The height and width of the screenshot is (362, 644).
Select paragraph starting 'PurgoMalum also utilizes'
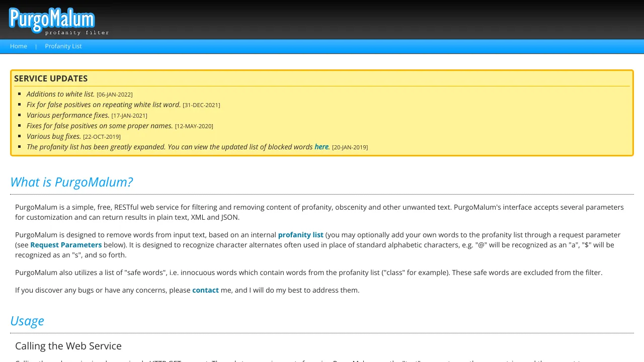click(x=308, y=273)
